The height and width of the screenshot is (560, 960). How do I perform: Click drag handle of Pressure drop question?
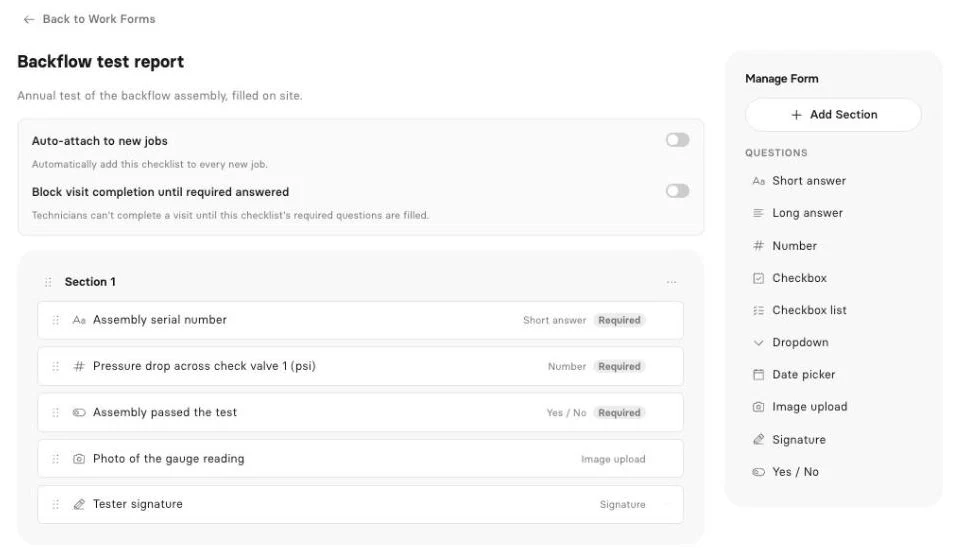(56, 367)
